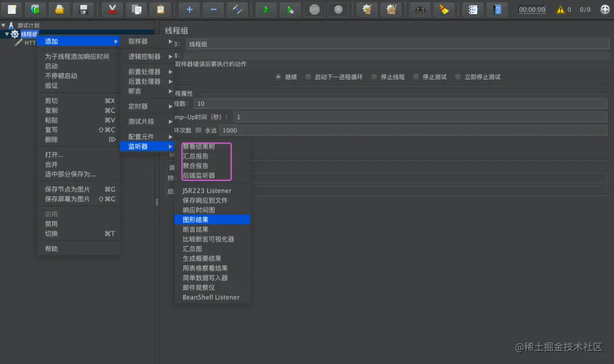The height and width of the screenshot is (364, 614).
Task: Expand the 取样器 submenu
Action: 147,41
